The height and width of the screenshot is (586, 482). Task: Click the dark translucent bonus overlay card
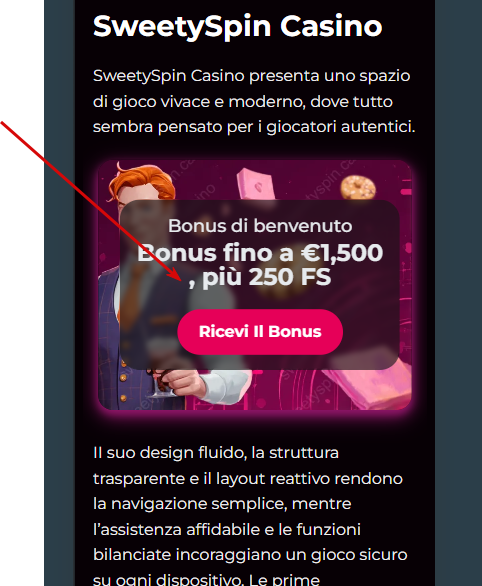pos(260,285)
